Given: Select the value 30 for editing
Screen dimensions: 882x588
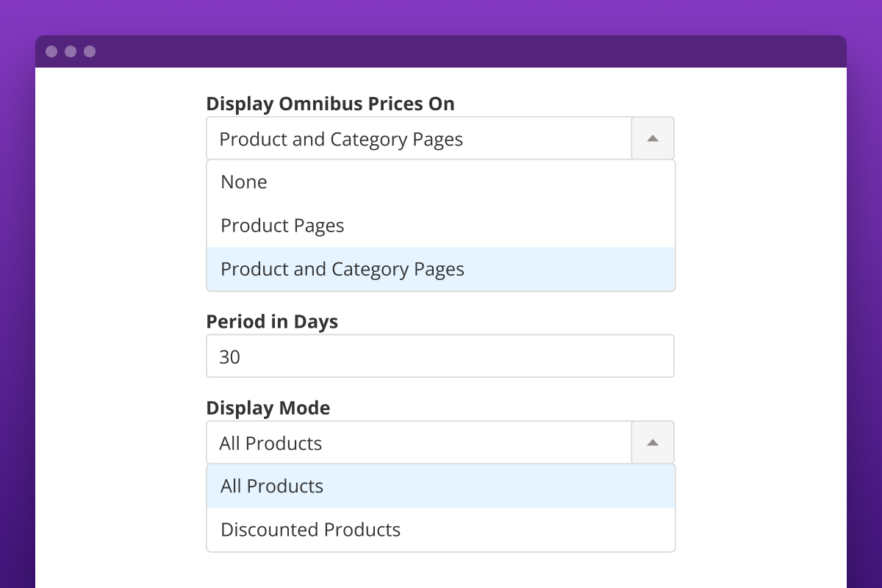Looking at the screenshot, I should click(x=230, y=356).
